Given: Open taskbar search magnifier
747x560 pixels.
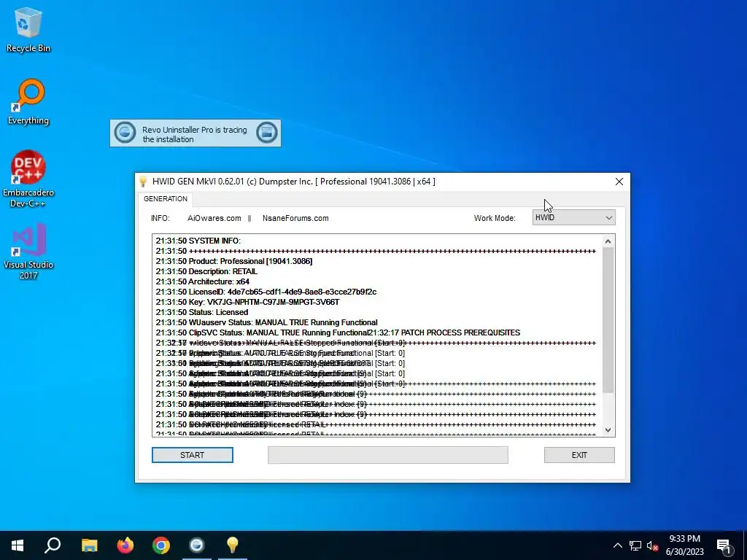Looking at the screenshot, I should click(53, 545).
